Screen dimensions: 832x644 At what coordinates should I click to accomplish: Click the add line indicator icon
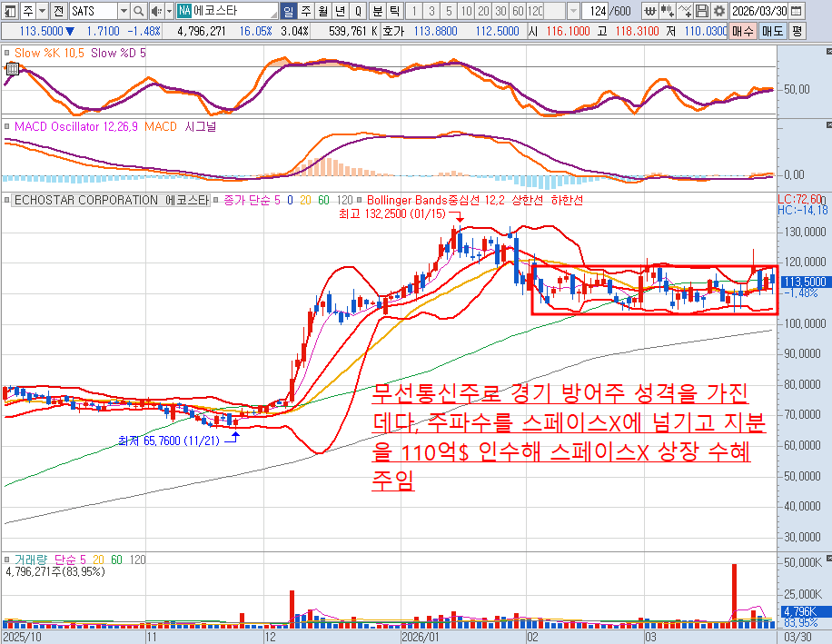(x=685, y=11)
